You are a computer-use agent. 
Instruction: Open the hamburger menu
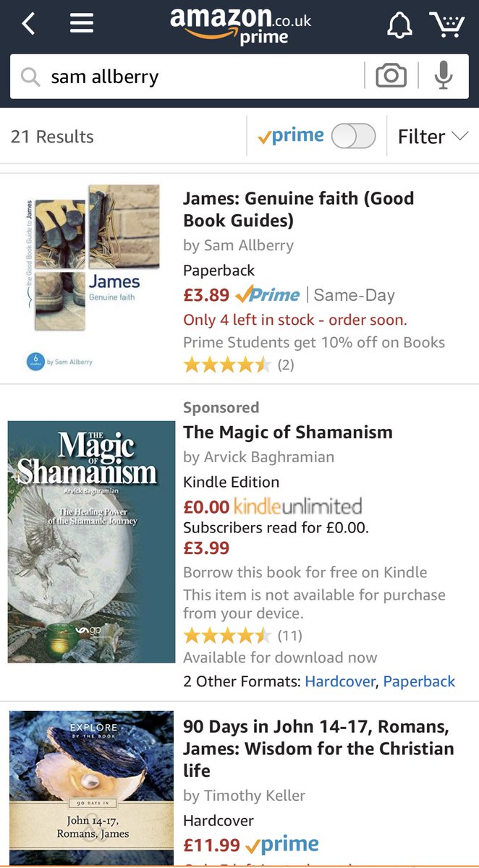(x=82, y=24)
